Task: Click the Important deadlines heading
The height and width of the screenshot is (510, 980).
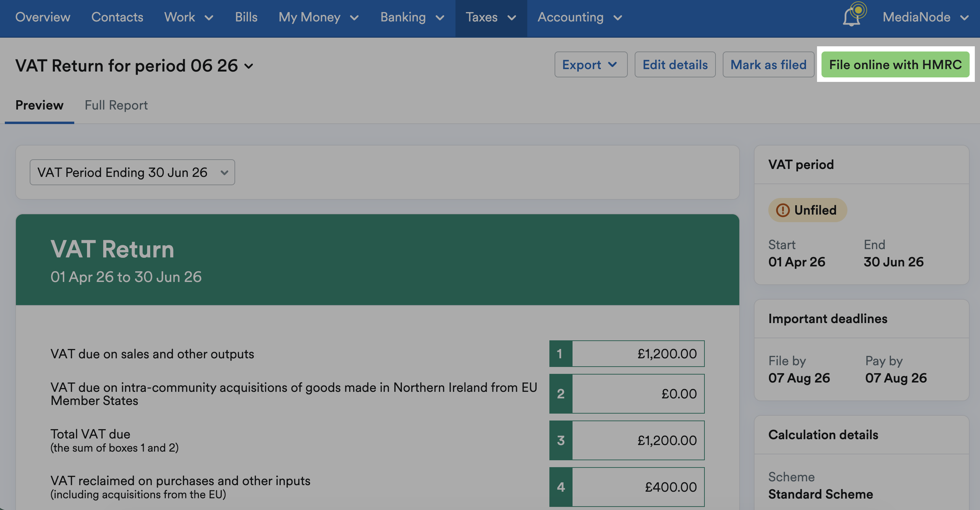Action: tap(827, 319)
